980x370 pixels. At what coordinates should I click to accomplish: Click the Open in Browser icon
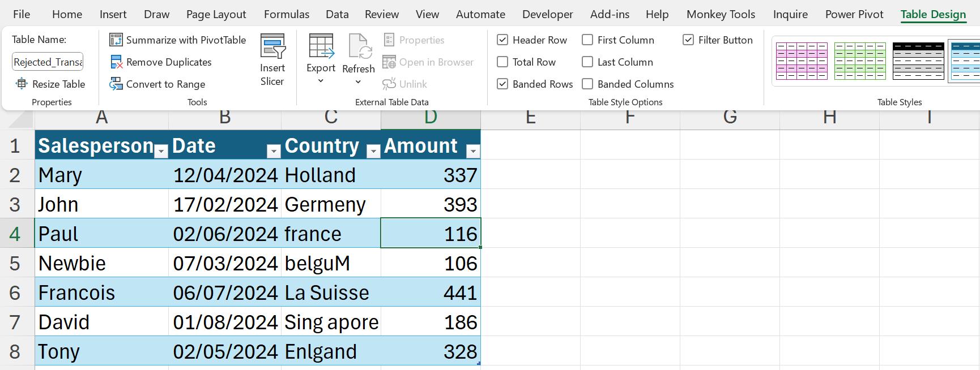[x=389, y=62]
